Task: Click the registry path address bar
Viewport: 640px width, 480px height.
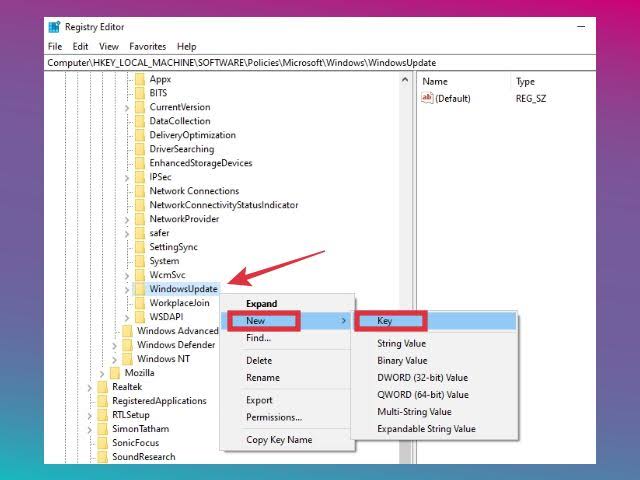Action: (x=320, y=63)
